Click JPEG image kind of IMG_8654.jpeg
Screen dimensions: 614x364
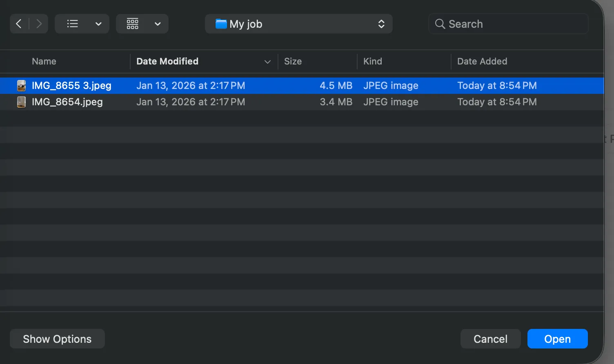point(391,102)
